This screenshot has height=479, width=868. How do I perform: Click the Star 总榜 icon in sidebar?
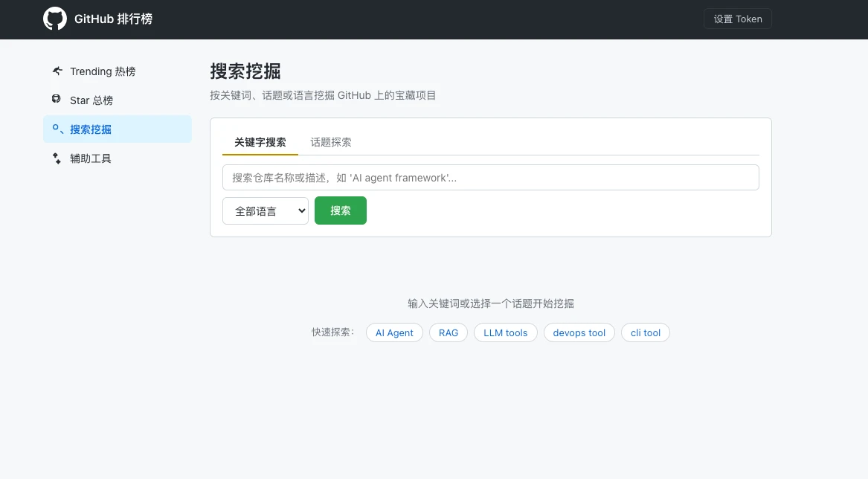[x=57, y=99]
